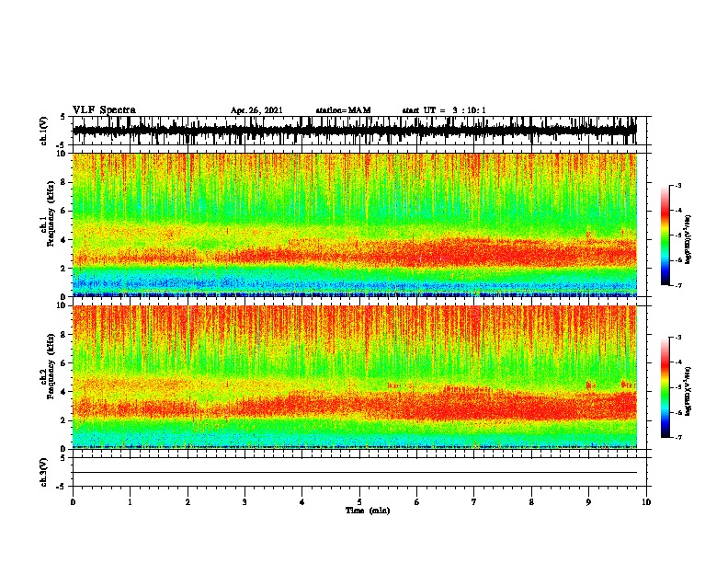Viewport: 728px width, 563px height.
Task: Click the ch.2 spectrogram color scale bar
Action: (x=665, y=387)
